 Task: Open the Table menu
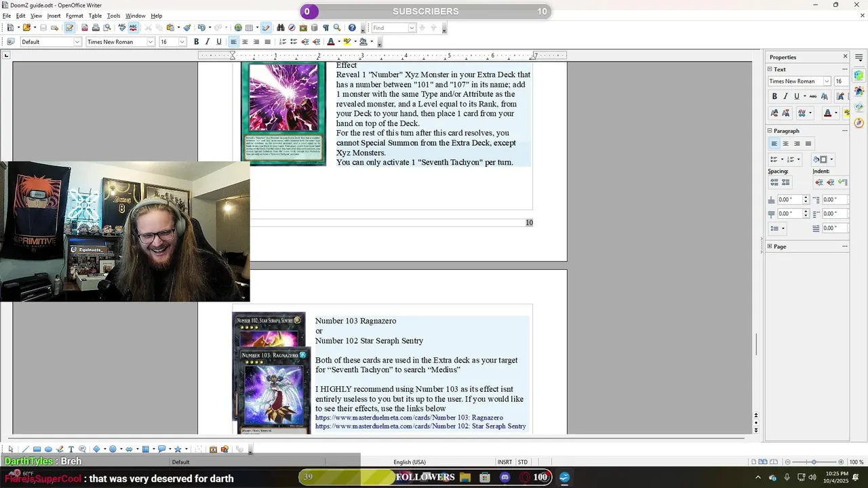tap(95, 16)
